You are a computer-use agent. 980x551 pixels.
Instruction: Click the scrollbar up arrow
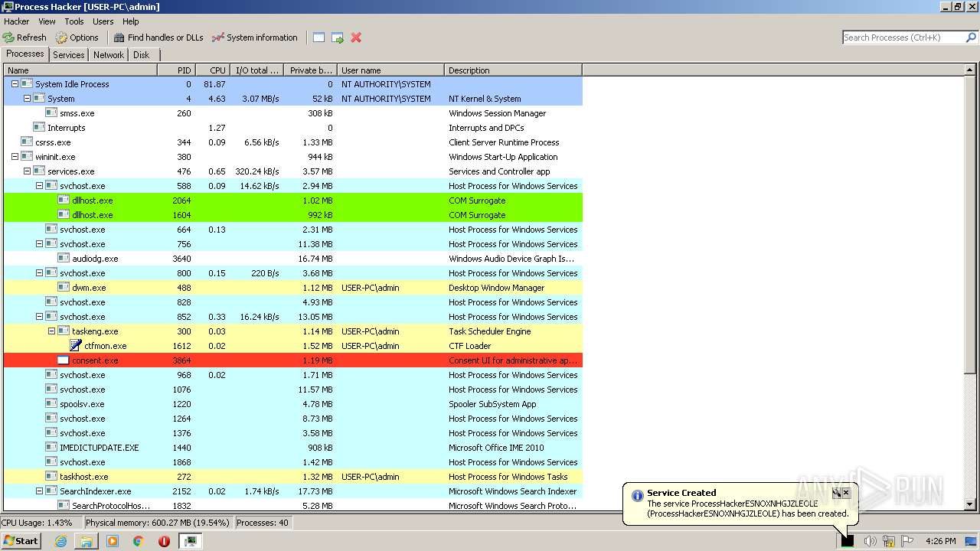pyautogui.click(x=971, y=70)
